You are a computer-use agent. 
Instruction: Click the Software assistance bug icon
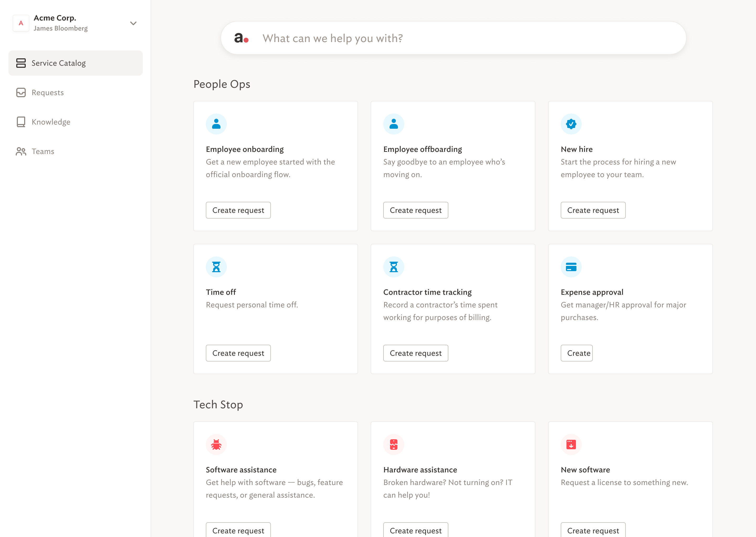[216, 445]
